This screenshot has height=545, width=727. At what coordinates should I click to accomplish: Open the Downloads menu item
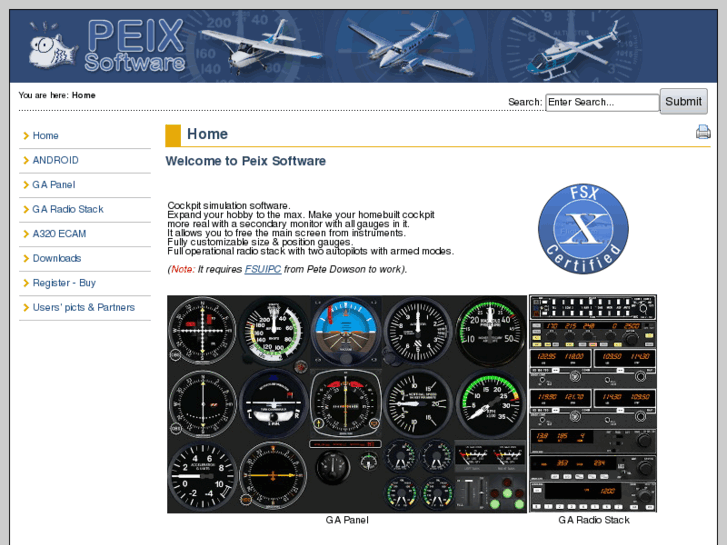click(x=57, y=259)
